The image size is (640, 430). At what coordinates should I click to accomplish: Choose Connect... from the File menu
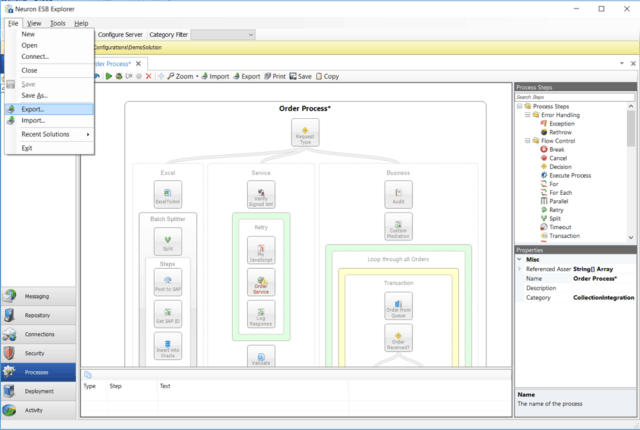(x=50, y=56)
